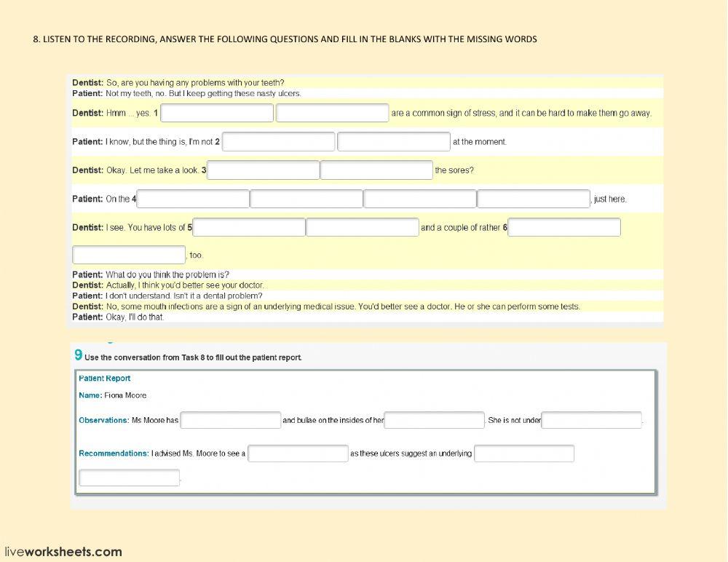Screen dimensions: 728x562
Task: Click the first blank after "Hmm ... yes. 1"
Action: click(217, 113)
